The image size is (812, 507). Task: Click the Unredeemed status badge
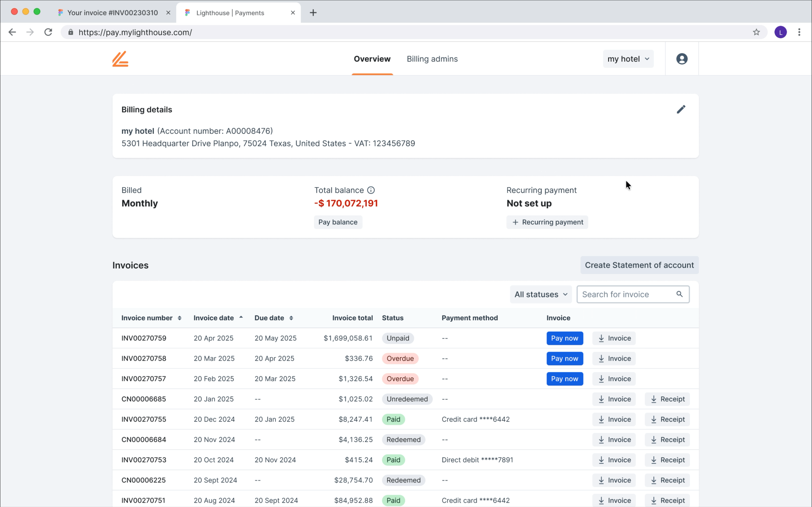point(407,399)
